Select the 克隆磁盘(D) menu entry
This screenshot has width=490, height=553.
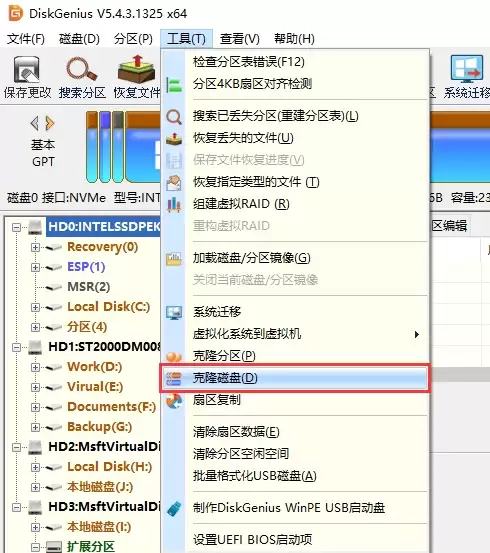coord(294,378)
